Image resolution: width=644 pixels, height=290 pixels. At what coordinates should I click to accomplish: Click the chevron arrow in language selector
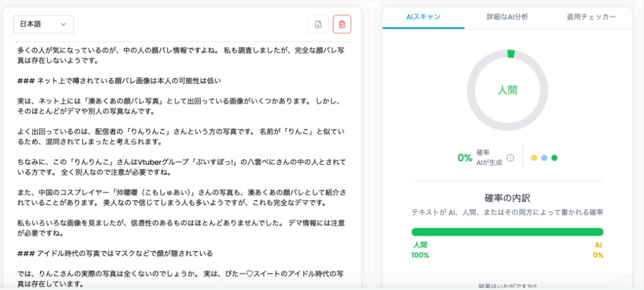(64, 25)
